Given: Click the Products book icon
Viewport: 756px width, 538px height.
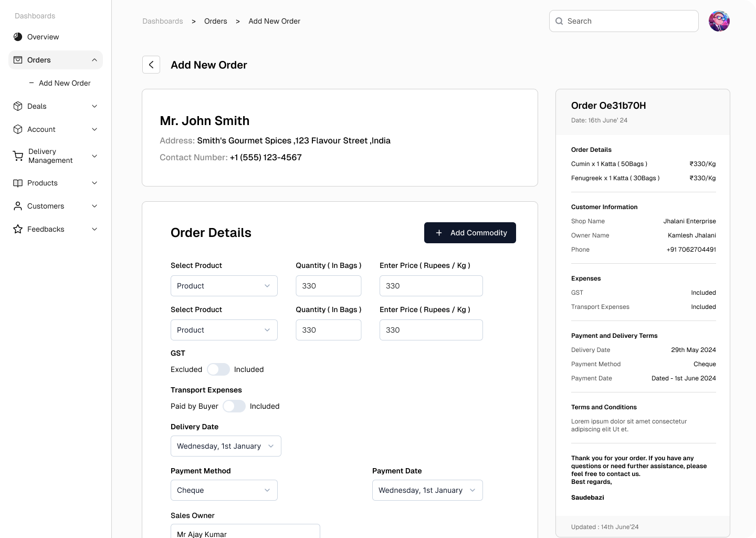Looking at the screenshot, I should click(x=18, y=183).
